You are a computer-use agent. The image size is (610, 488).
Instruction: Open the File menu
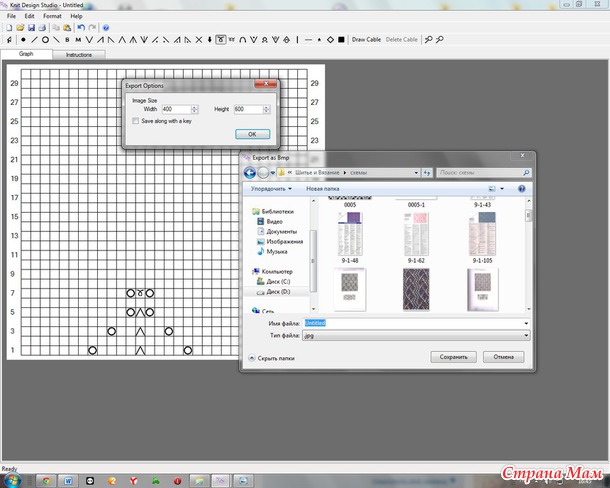point(11,16)
